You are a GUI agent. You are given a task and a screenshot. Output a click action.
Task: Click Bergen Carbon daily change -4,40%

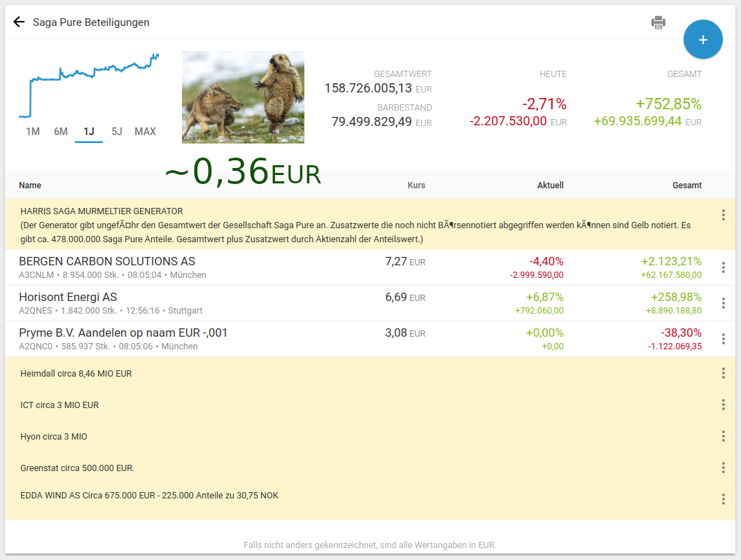coord(546,261)
